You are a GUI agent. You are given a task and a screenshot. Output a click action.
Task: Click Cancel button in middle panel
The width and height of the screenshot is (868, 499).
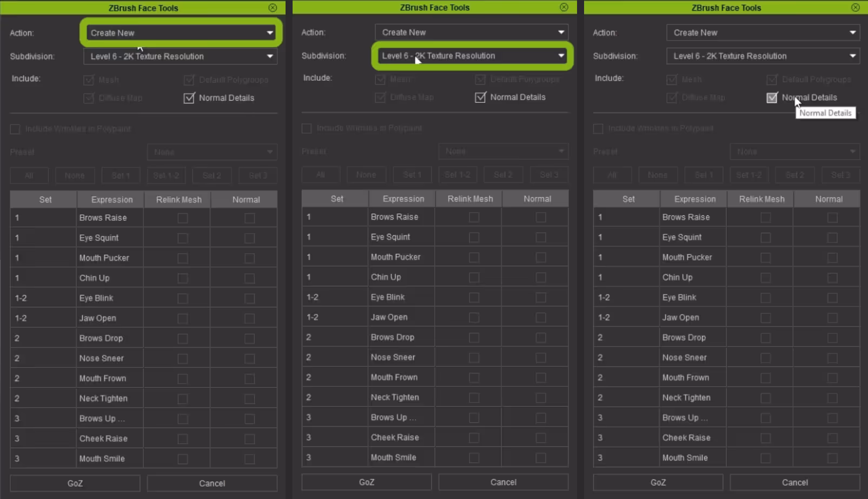click(x=503, y=482)
